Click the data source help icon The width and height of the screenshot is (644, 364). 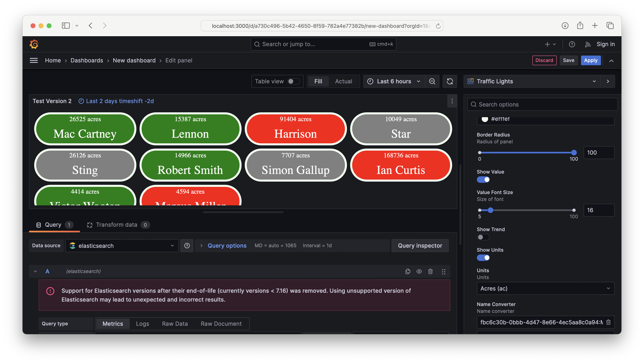point(187,246)
